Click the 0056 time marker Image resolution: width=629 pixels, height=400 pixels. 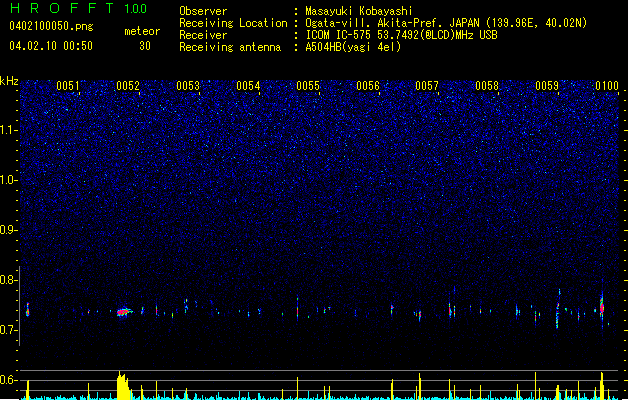click(x=368, y=86)
